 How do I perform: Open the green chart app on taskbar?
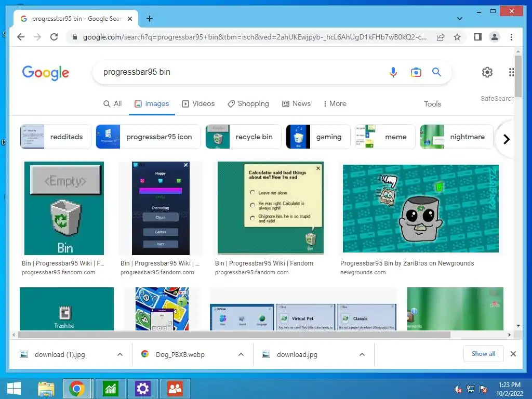coord(111,389)
